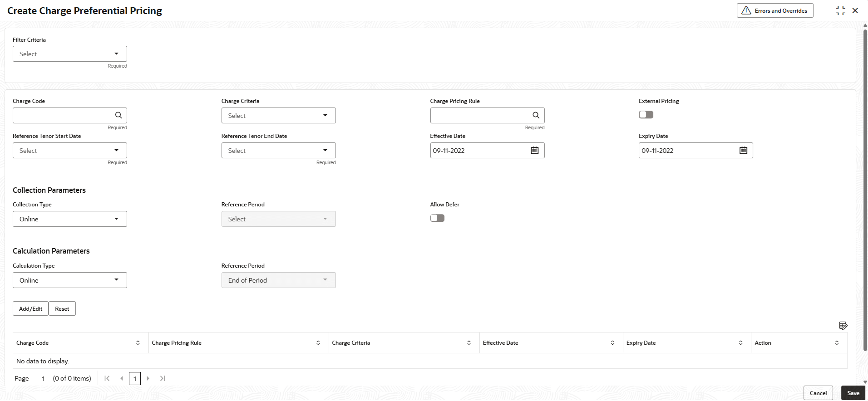Open the Filter Criteria dropdown
868x401 pixels.
[70, 54]
